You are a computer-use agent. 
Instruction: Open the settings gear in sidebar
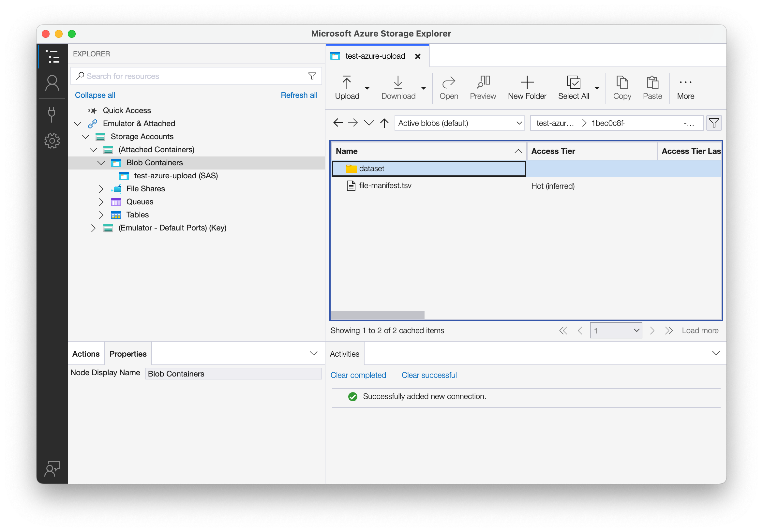click(52, 141)
